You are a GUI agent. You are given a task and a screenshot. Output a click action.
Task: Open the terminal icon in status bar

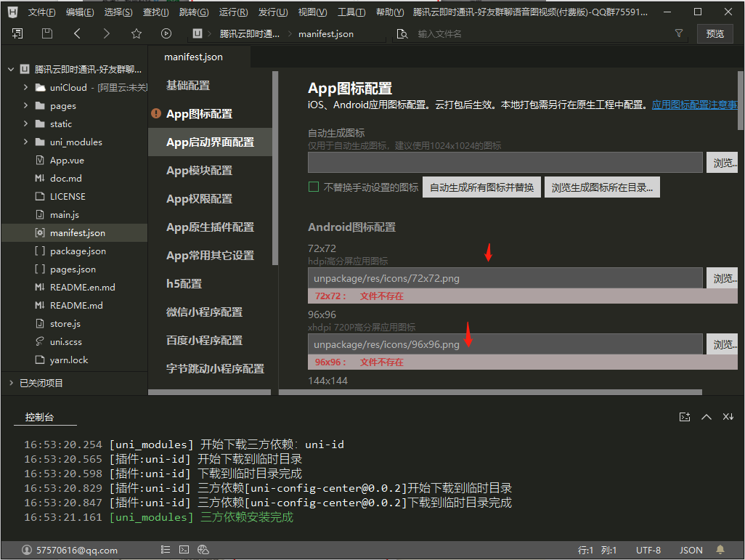tap(184, 550)
